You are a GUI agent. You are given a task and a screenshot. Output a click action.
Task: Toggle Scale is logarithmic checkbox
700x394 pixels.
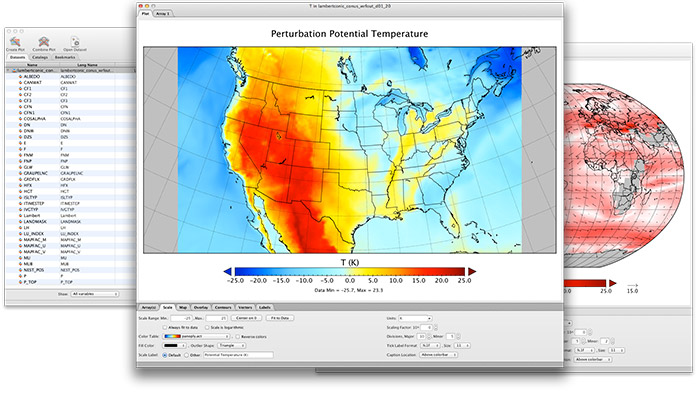[x=207, y=328]
